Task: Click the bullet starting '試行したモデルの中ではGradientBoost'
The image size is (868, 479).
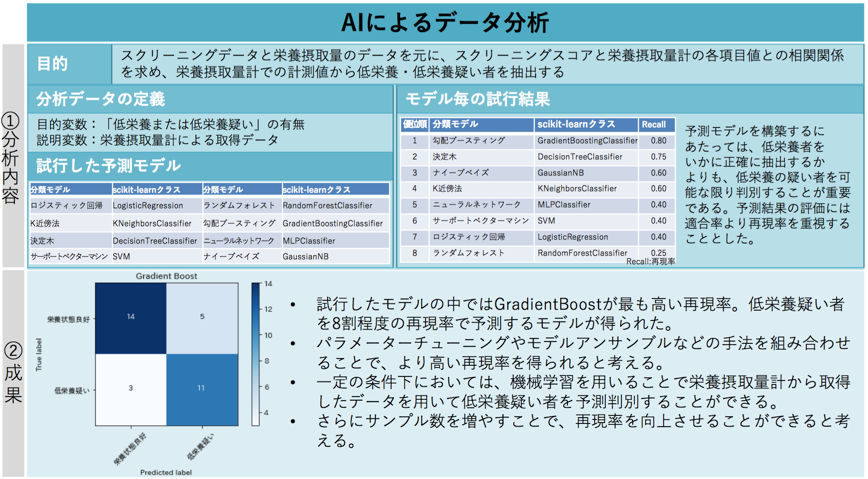Action: [x=581, y=313]
